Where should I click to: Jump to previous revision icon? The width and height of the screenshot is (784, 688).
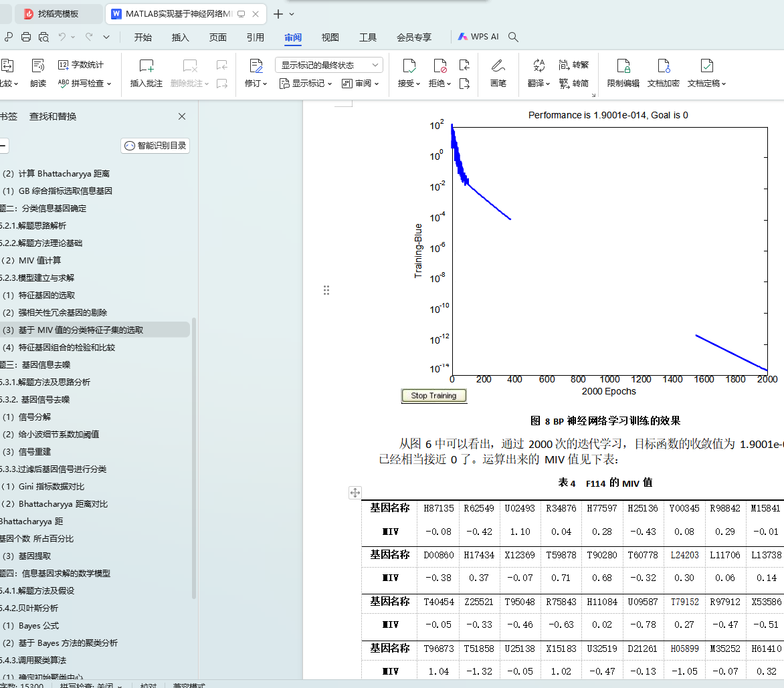(464, 65)
